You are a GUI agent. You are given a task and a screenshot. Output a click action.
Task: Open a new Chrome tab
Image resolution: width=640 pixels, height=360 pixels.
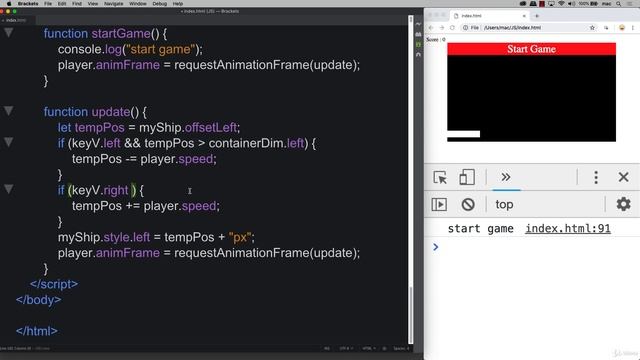tap(537, 16)
